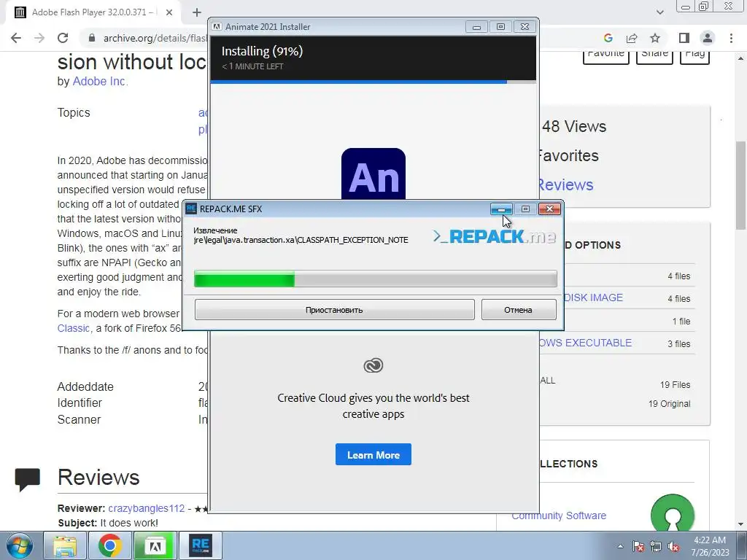The image size is (747, 560).
Task: Click the Reviews speech bubble icon
Action: (x=28, y=479)
